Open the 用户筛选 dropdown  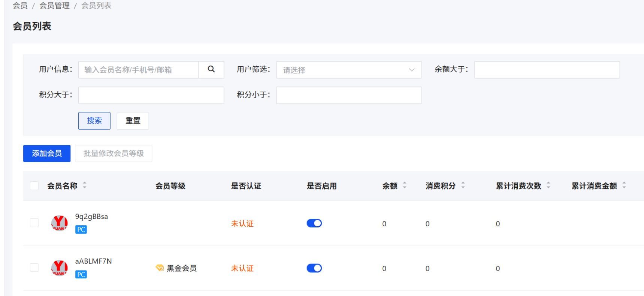348,70
